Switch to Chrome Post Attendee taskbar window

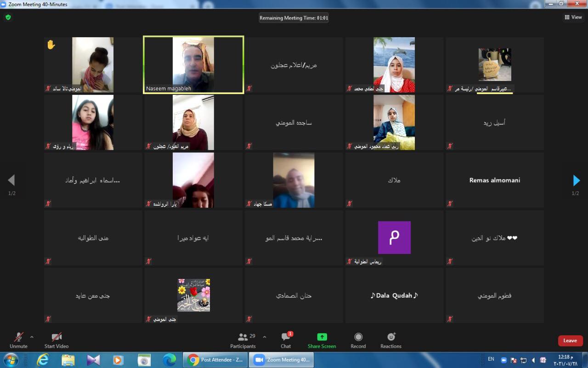tap(216, 360)
